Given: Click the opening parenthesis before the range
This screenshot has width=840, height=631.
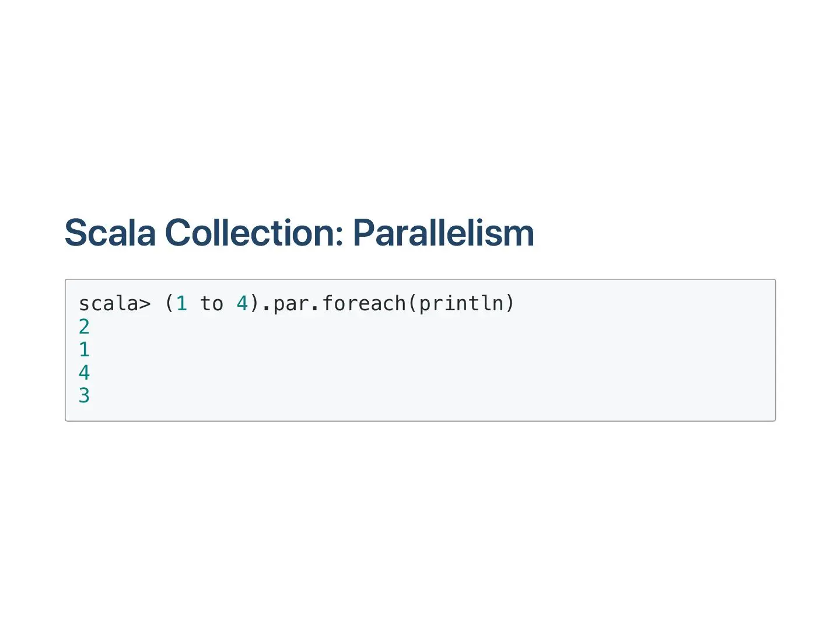Looking at the screenshot, I should point(169,304).
